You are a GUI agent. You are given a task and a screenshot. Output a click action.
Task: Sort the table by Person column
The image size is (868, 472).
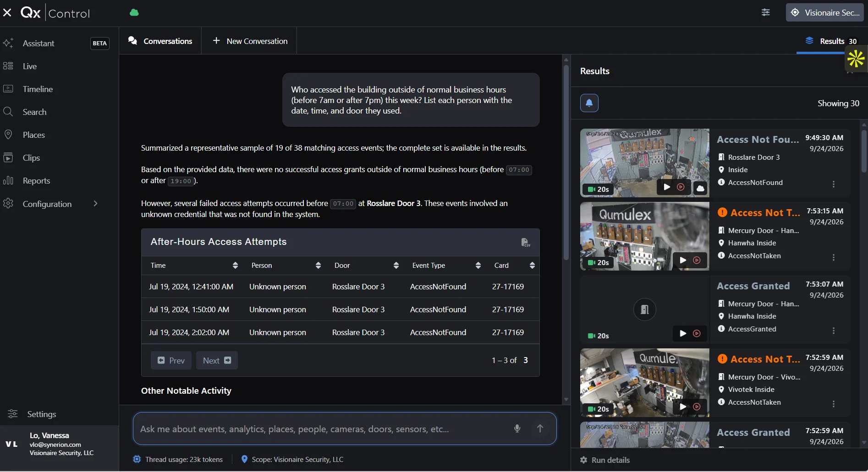(x=318, y=266)
